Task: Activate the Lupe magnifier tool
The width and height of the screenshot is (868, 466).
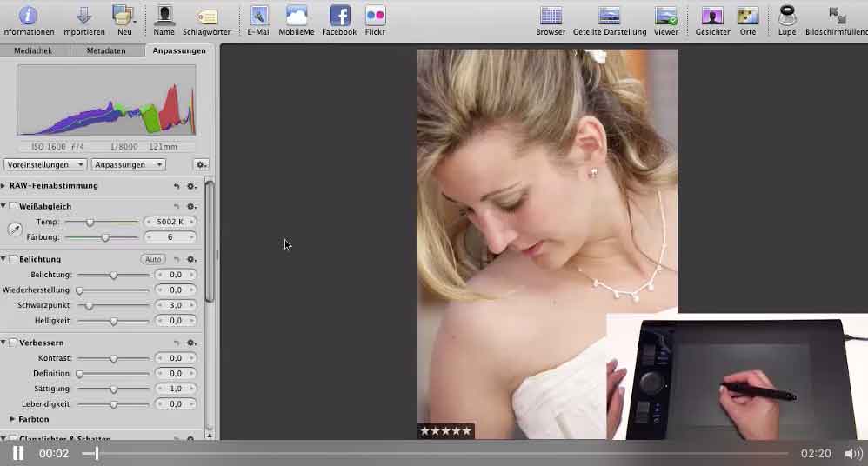Action: click(x=787, y=16)
